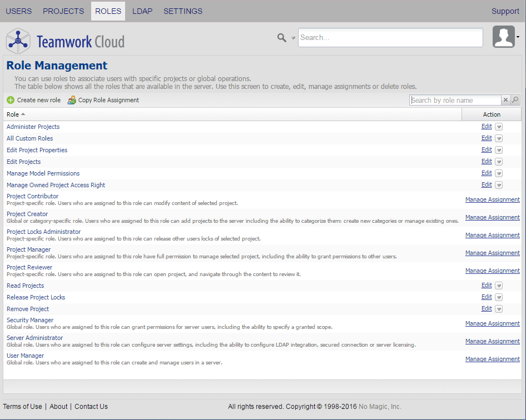Viewport: 526px width, 420px height.
Task: Click the role search magnifier button
Action: [515, 100]
